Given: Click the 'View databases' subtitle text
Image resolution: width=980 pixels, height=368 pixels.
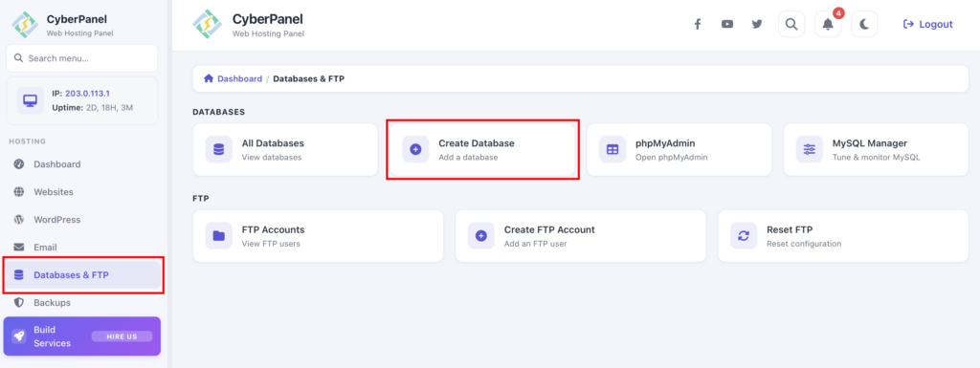Looking at the screenshot, I should (x=272, y=157).
